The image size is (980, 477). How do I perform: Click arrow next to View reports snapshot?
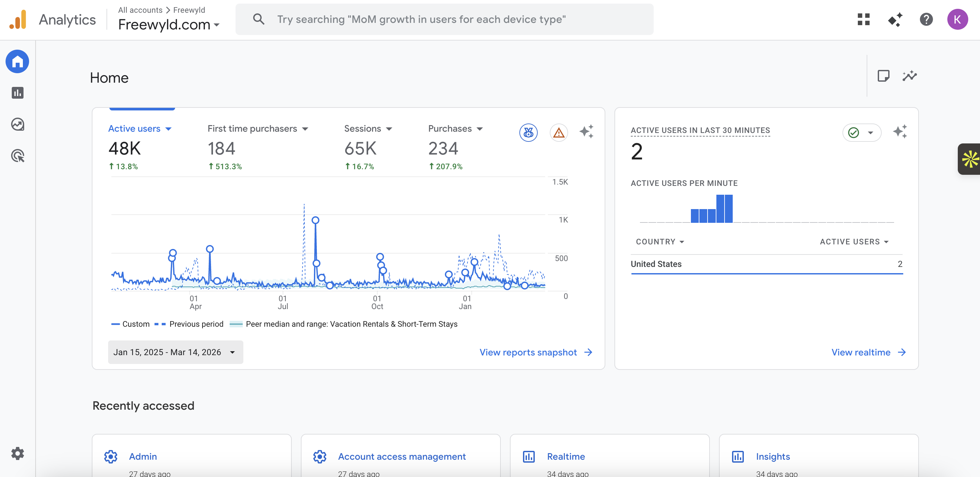588,352
